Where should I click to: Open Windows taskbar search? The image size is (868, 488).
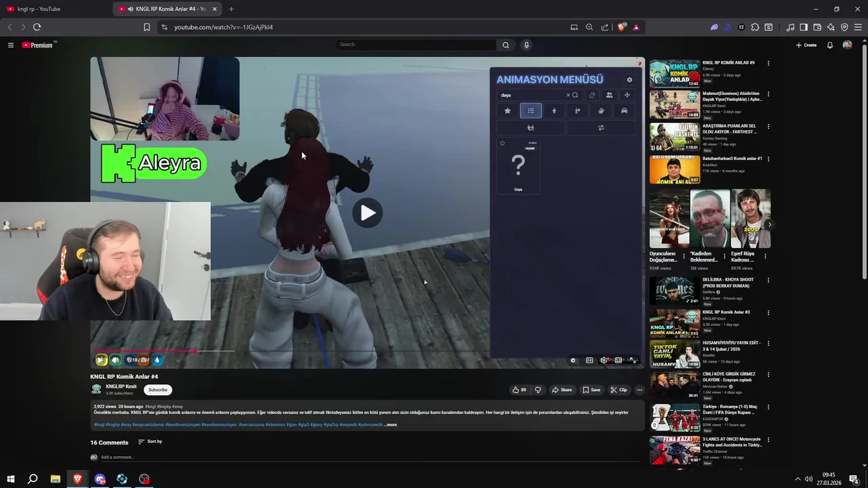(x=33, y=479)
